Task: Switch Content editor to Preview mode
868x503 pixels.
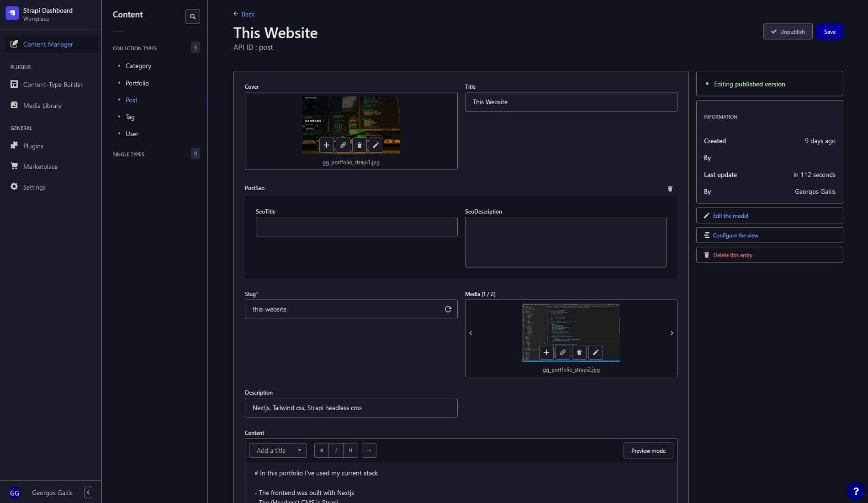Action: pos(648,450)
